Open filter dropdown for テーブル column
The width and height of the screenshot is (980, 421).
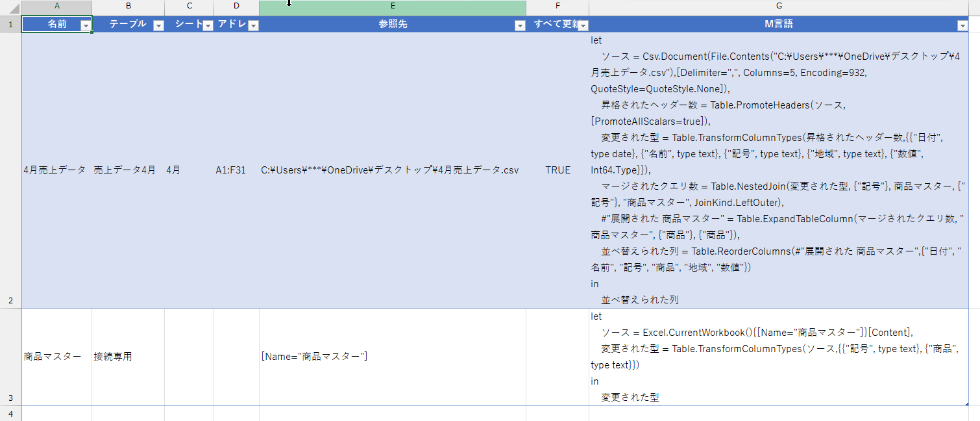pyautogui.click(x=158, y=25)
